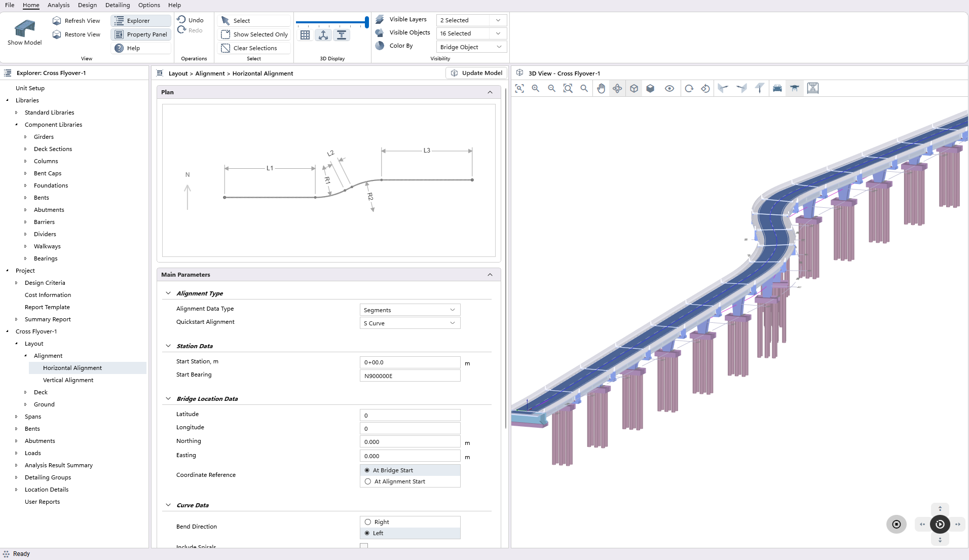The height and width of the screenshot is (560, 969).
Task: Open the Color By Bridge Object dropdown
Action: (x=471, y=47)
